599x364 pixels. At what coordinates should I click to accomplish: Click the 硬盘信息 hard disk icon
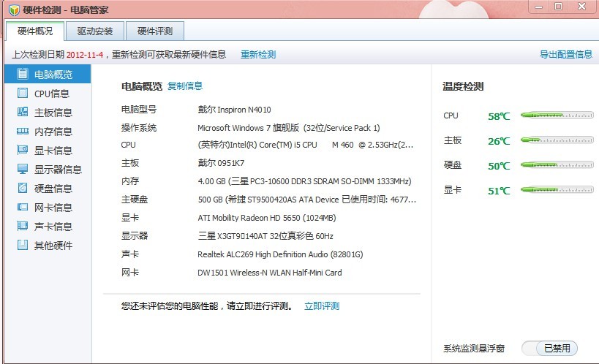pos(23,188)
